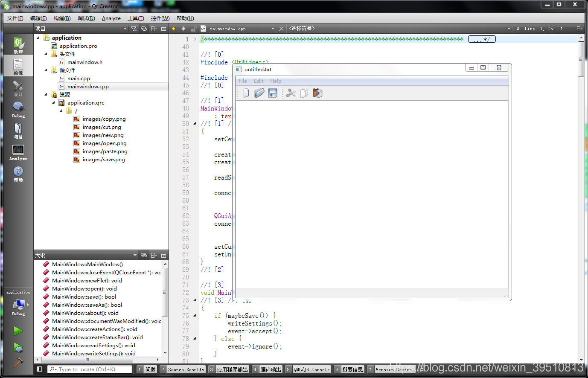Split the Projects panel view

pos(154,29)
